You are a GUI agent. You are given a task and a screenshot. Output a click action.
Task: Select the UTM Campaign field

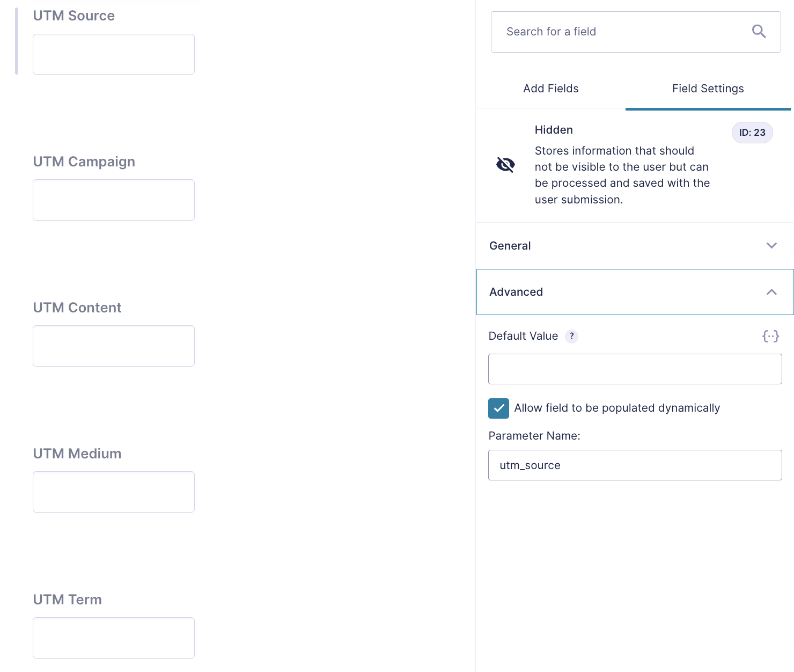coord(84,162)
